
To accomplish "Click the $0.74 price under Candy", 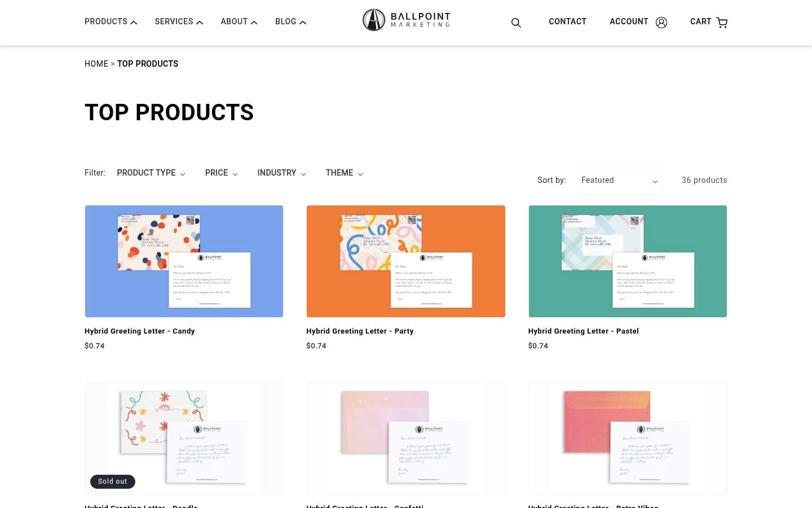I will click(x=95, y=346).
